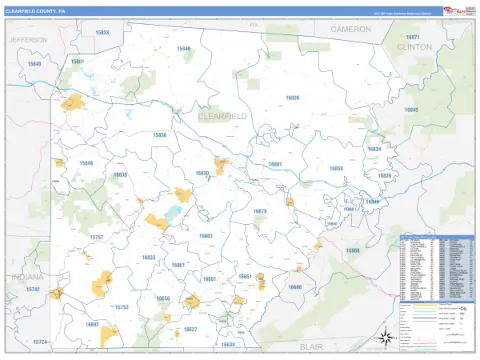The image size is (480, 360).
Task: Click ZIP code label 15848
Action: coord(86,163)
